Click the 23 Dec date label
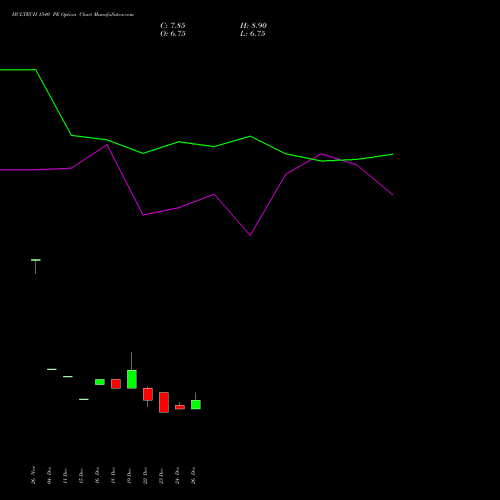Screen dimensions: 500x500 point(161,476)
